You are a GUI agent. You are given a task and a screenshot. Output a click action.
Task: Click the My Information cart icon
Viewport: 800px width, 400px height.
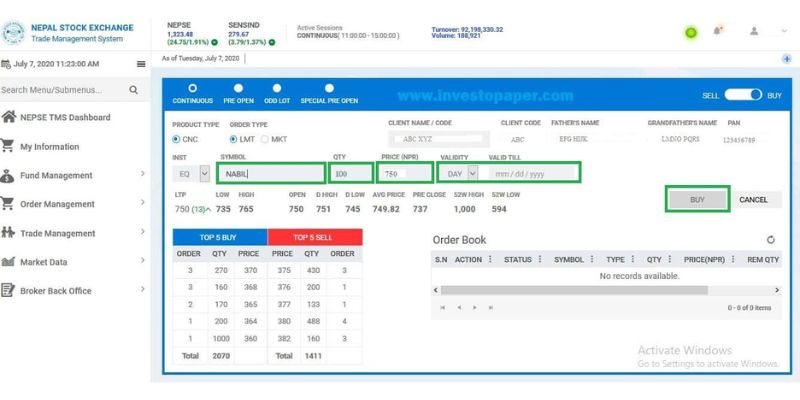pos(7,146)
